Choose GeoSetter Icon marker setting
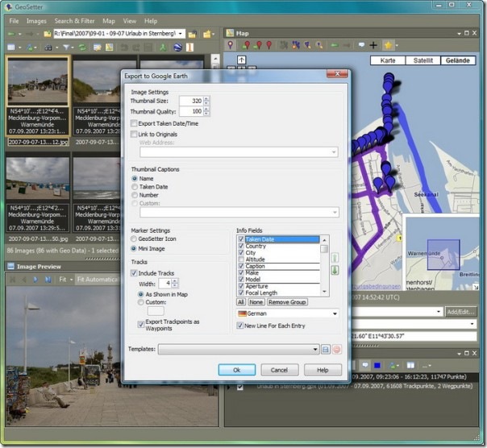Viewport: 487px width, 448px height. tap(134, 239)
